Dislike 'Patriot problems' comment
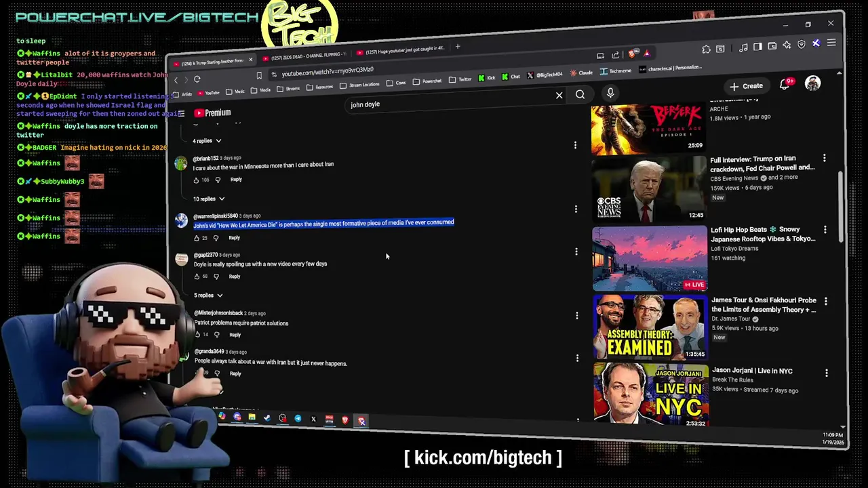868x488 pixels. [217, 334]
